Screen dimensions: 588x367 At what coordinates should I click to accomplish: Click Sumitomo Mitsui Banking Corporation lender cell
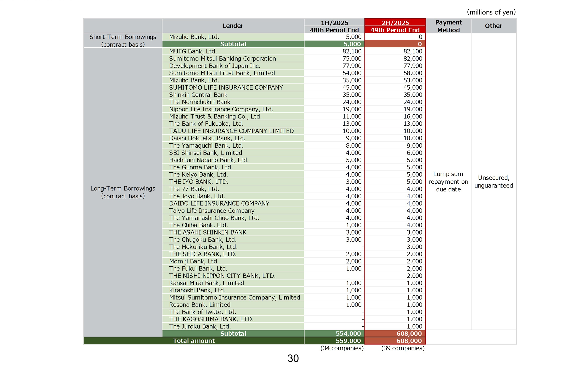pyautogui.click(x=222, y=59)
